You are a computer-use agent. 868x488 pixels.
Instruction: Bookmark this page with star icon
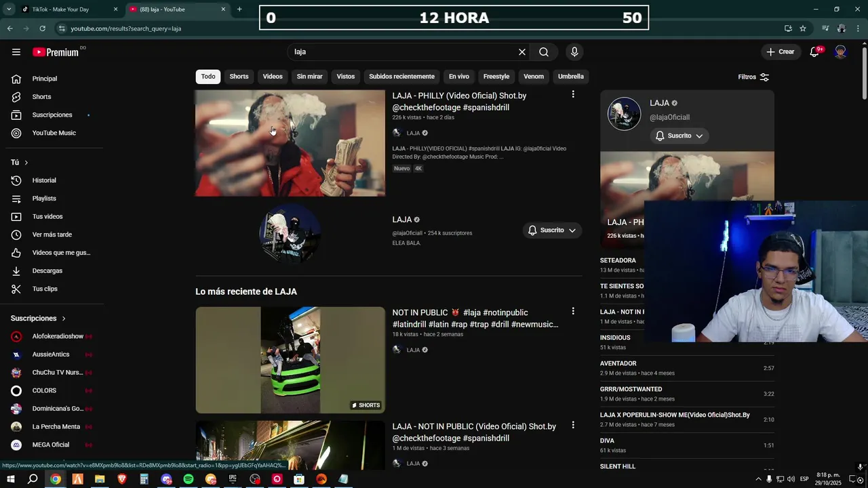pyautogui.click(x=803, y=28)
